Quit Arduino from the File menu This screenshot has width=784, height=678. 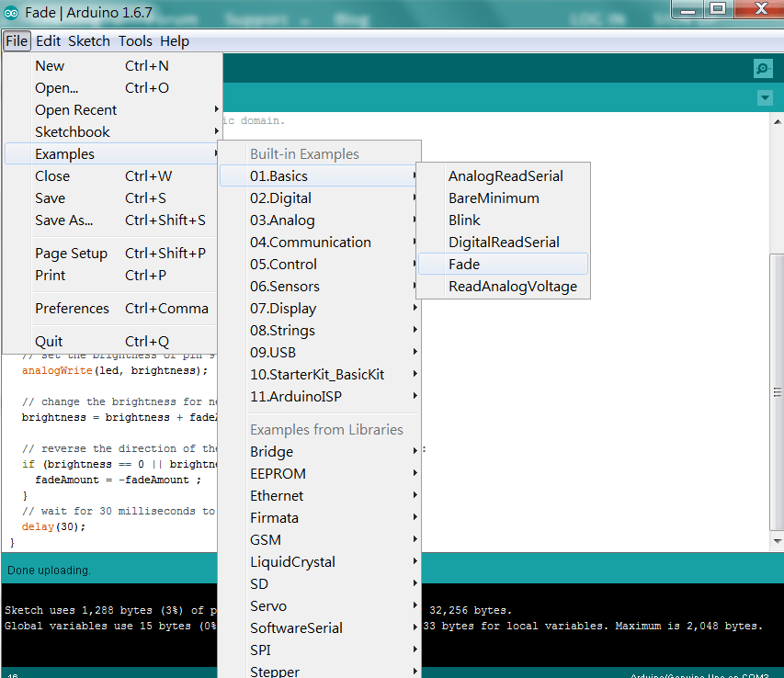[x=49, y=342]
